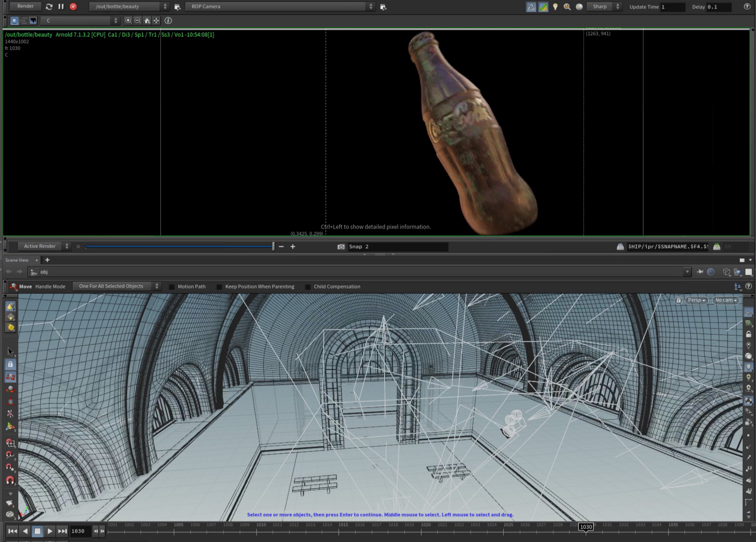Add a new pane tab with plus
756x542 pixels.
(47, 260)
